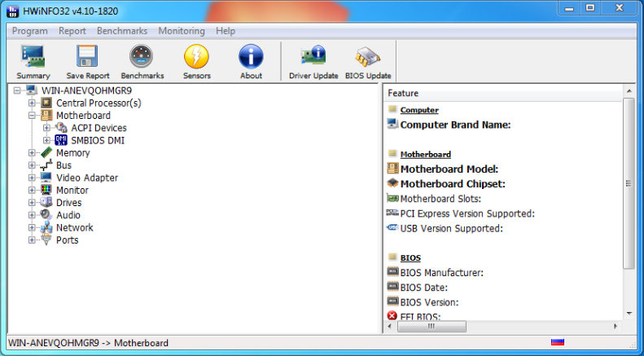This screenshot has height=356, width=644.
Task: Collapse the WIN-ANEVQOHMGR9 root node
Action: click(x=17, y=90)
